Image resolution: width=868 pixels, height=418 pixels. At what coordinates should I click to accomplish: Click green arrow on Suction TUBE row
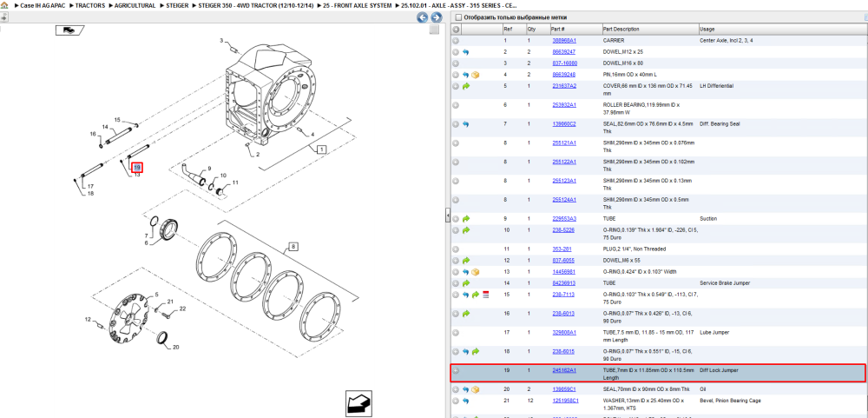click(465, 218)
